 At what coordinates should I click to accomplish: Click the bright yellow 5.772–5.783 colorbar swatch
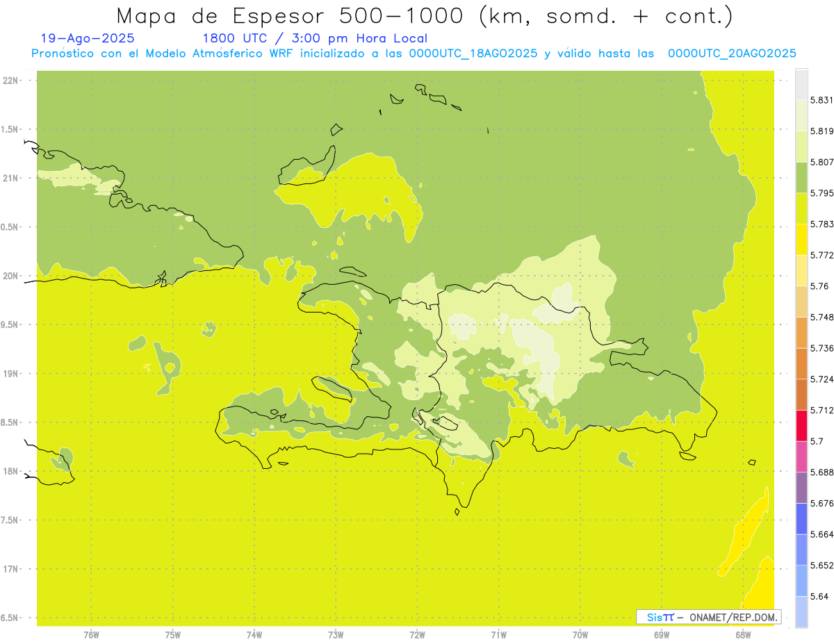point(801,240)
